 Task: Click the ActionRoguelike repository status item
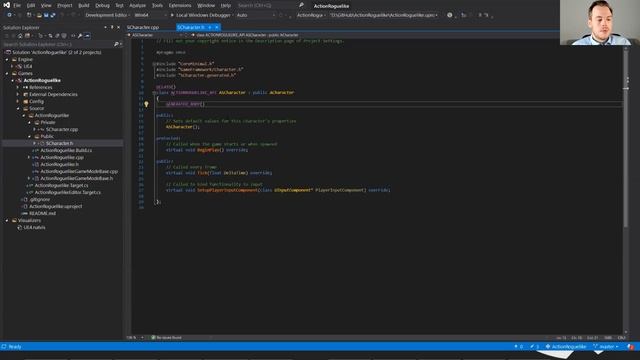(x=566, y=347)
